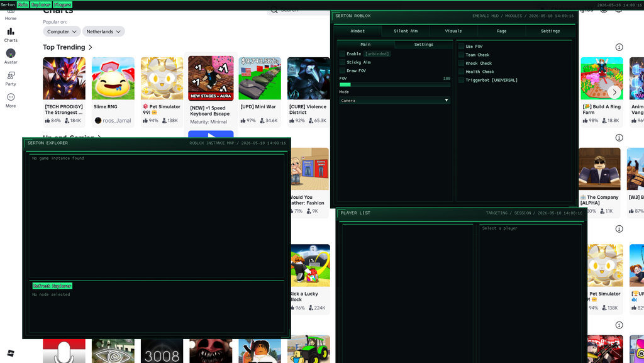644x363 pixels.
Task: Click the PLAYER LIST window title
Action: [x=355, y=213]
